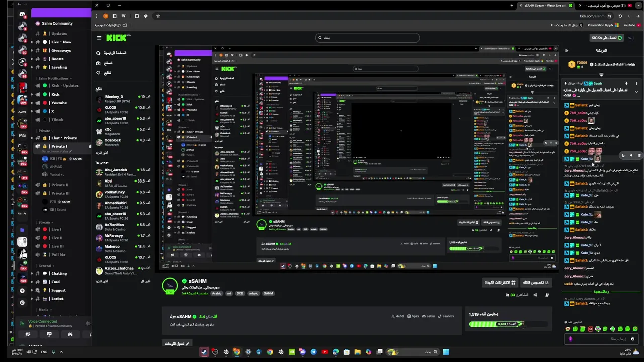Open Kick Following heart icon

click(x=98, y=73)
